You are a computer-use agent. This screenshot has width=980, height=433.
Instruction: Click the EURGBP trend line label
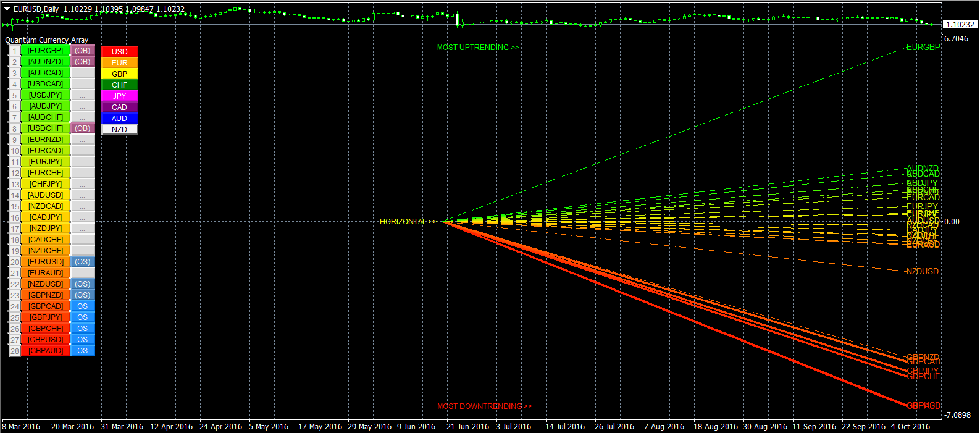click(923, 47)
